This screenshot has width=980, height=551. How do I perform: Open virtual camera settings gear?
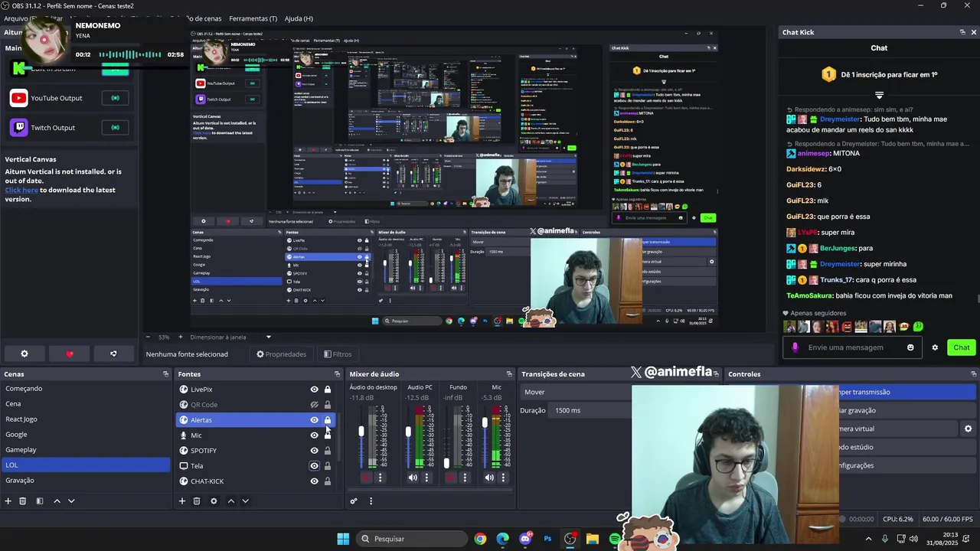click(968, 429)
